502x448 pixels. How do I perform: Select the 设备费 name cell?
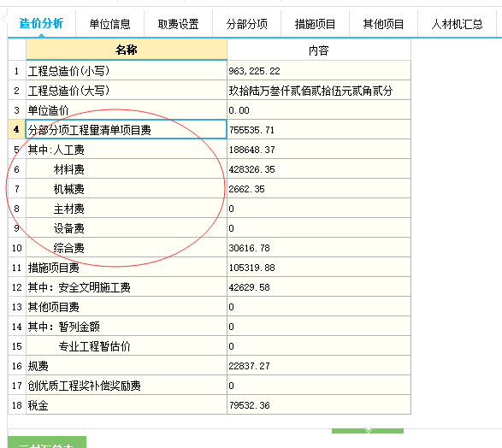click(127, 228)
